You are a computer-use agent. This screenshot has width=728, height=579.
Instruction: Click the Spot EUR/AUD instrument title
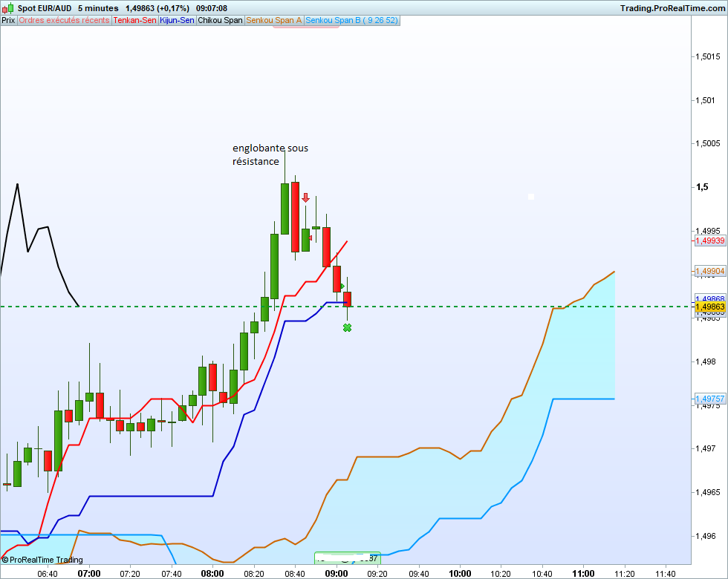(45, 8)
